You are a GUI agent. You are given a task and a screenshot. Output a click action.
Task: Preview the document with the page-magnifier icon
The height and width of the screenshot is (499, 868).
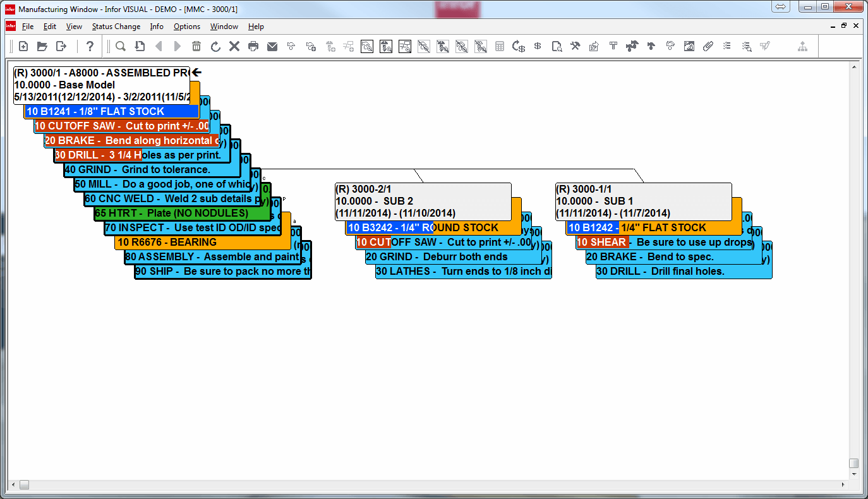tap(557, 45)
